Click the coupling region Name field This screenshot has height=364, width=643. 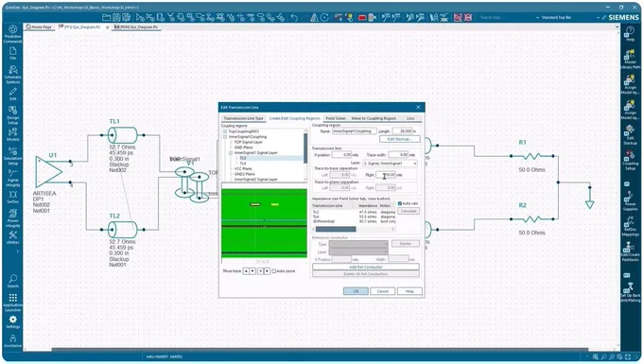coord(354,131)
